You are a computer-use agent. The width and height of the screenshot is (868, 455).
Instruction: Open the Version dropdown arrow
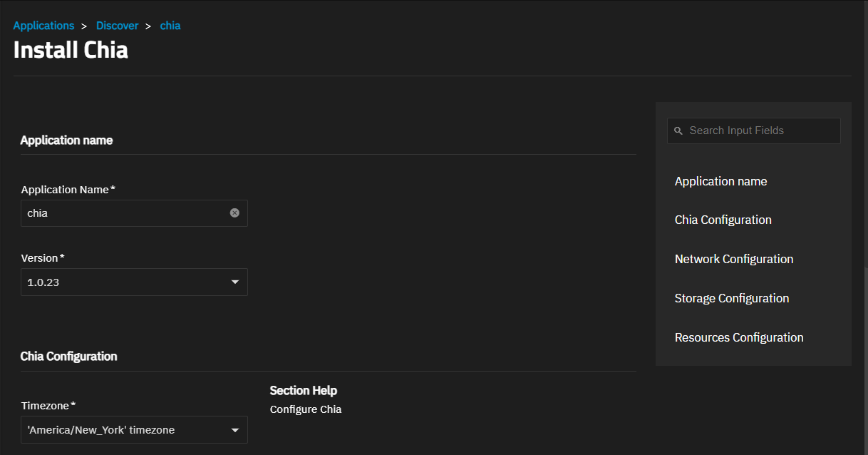(x=235, y=282)
